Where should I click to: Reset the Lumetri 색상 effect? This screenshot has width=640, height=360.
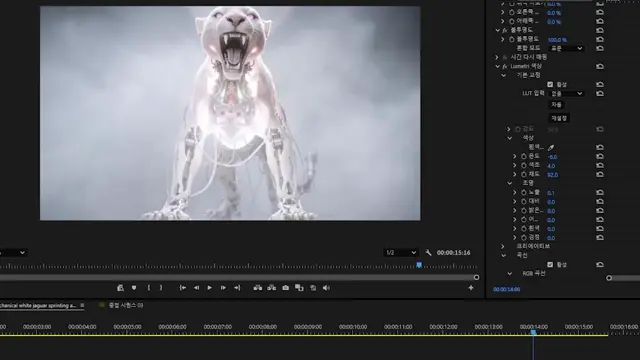[600, 66]
